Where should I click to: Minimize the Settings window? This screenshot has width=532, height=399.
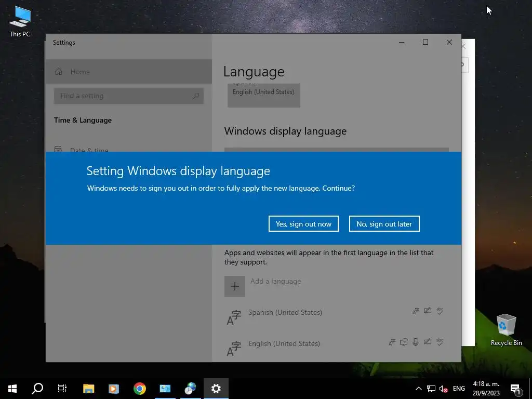[402, 42]
